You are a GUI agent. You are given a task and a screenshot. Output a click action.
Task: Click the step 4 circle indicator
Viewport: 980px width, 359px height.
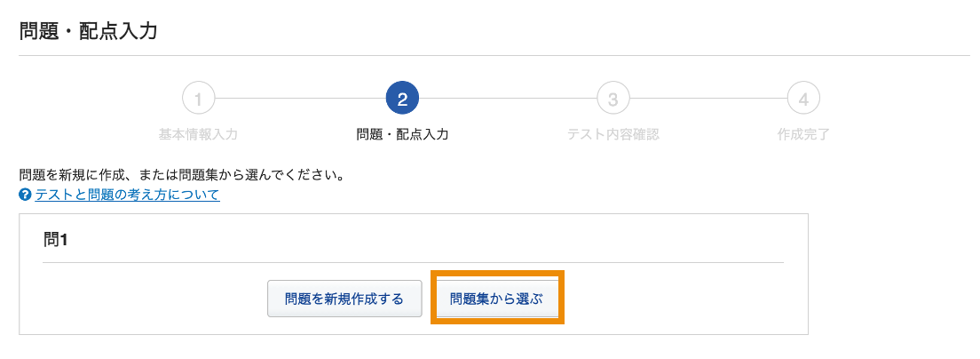[x=803, y=99]
